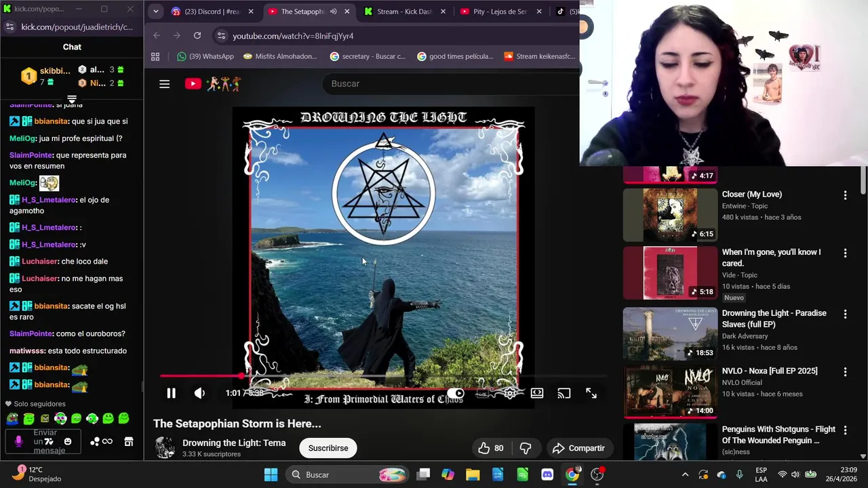Play NVLO - Noxa full EP video
Viewport: 868px width, 488px height.
click(670, 392)
